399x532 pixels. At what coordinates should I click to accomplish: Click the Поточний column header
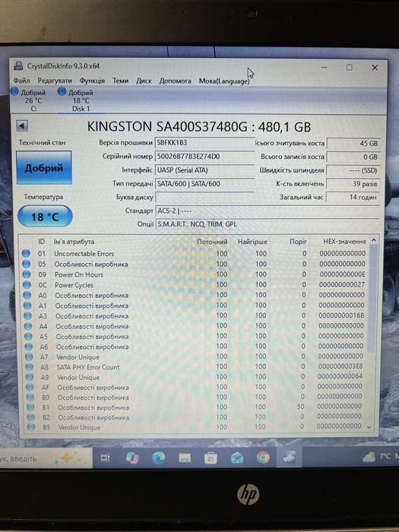point(212,242)
